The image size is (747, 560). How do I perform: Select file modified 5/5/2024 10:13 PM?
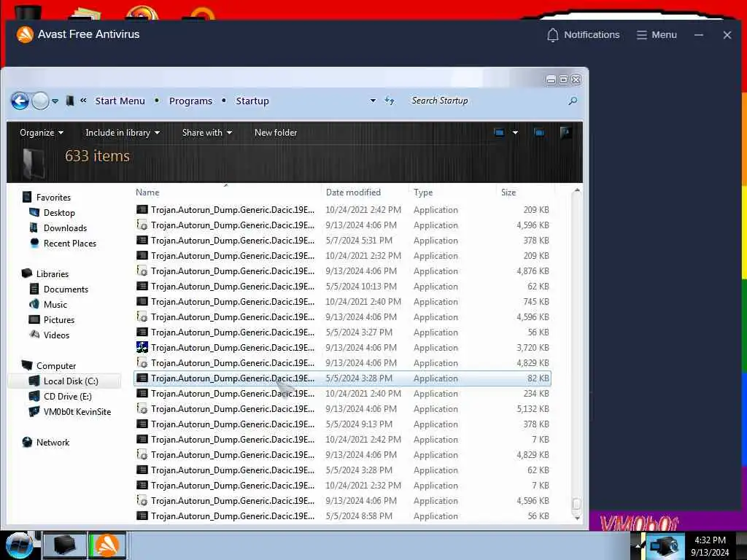343,286
